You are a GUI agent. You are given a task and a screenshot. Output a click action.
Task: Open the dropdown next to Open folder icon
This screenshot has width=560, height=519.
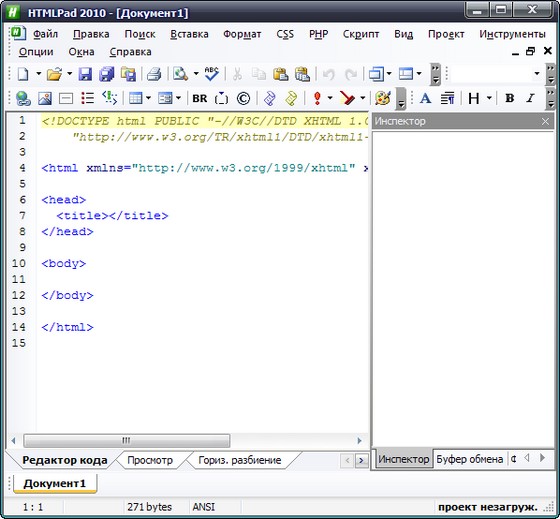coord(70,74)
